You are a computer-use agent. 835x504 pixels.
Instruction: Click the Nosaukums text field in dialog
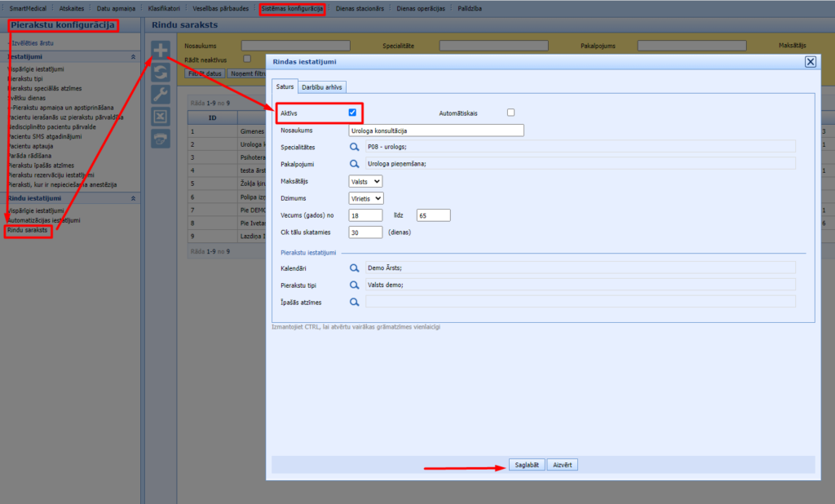(x=435, y=130)
